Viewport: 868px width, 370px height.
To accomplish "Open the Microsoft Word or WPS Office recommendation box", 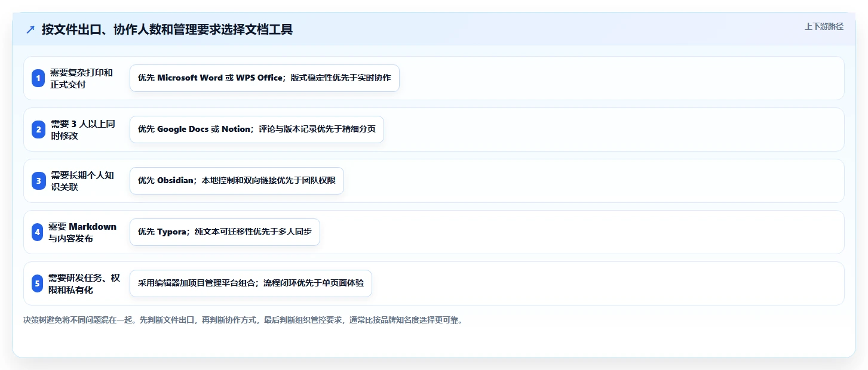I will tap(264, 78).
